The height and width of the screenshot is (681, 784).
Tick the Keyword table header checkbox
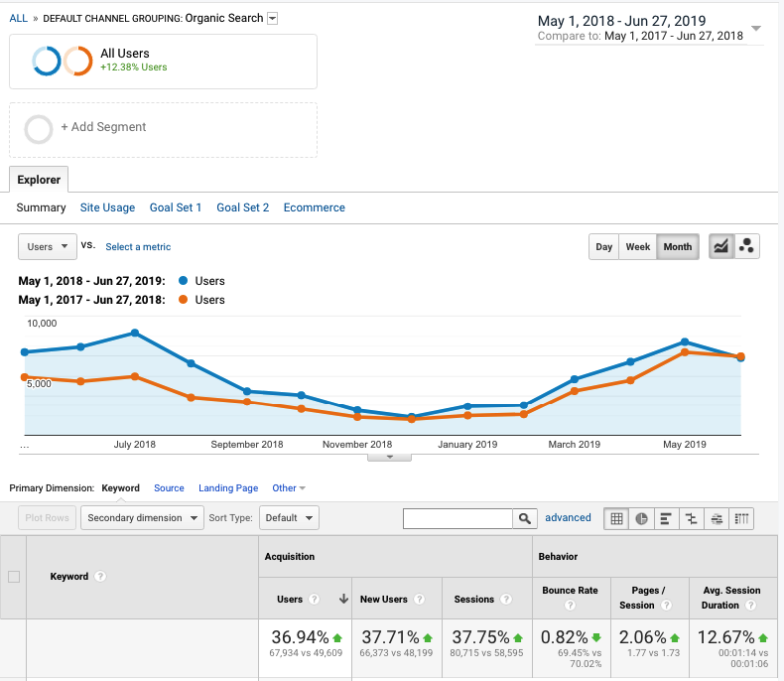(14, 577)
